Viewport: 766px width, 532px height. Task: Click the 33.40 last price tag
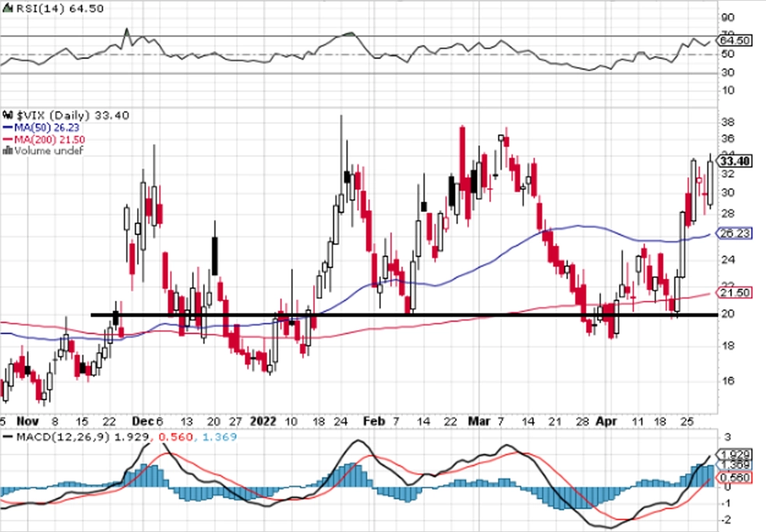(735, 161)
